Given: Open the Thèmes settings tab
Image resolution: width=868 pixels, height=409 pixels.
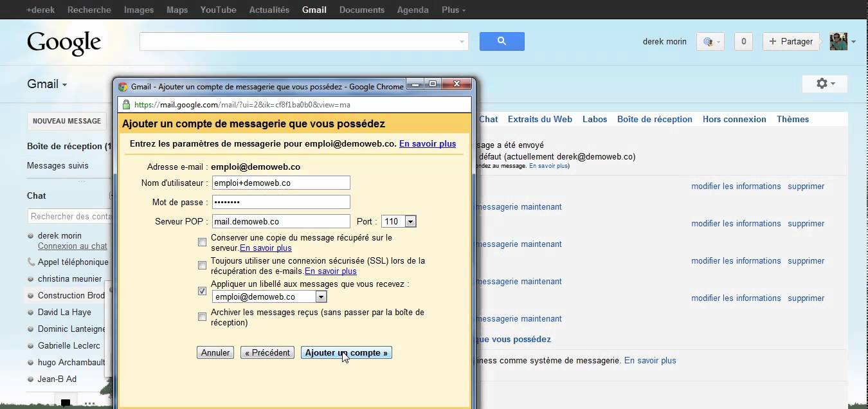Looking at the screenshot, I should pyautogui.click(x=793, y=119).
